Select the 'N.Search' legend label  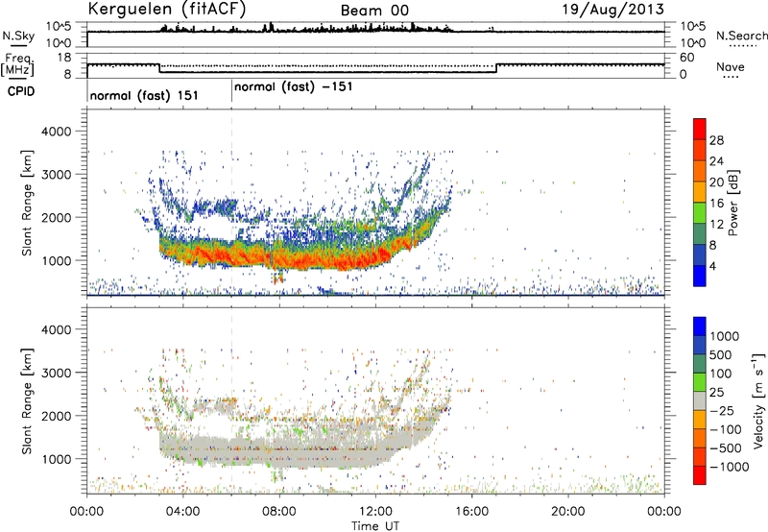[741, 36]
